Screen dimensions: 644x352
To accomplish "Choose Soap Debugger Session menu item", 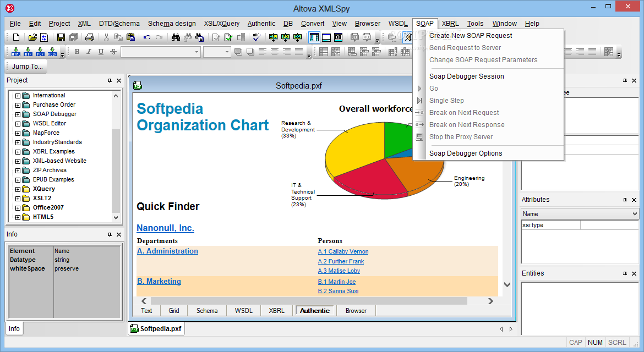I will coord(467,76).
